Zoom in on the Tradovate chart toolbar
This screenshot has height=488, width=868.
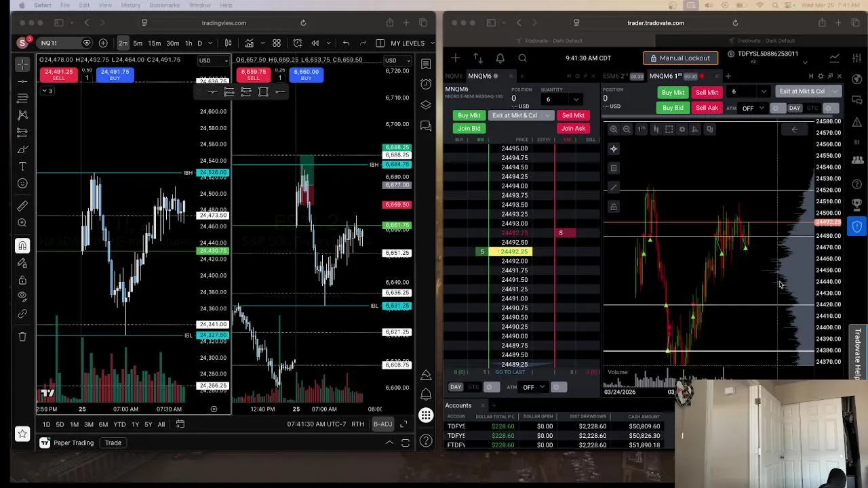pos(613,129)
